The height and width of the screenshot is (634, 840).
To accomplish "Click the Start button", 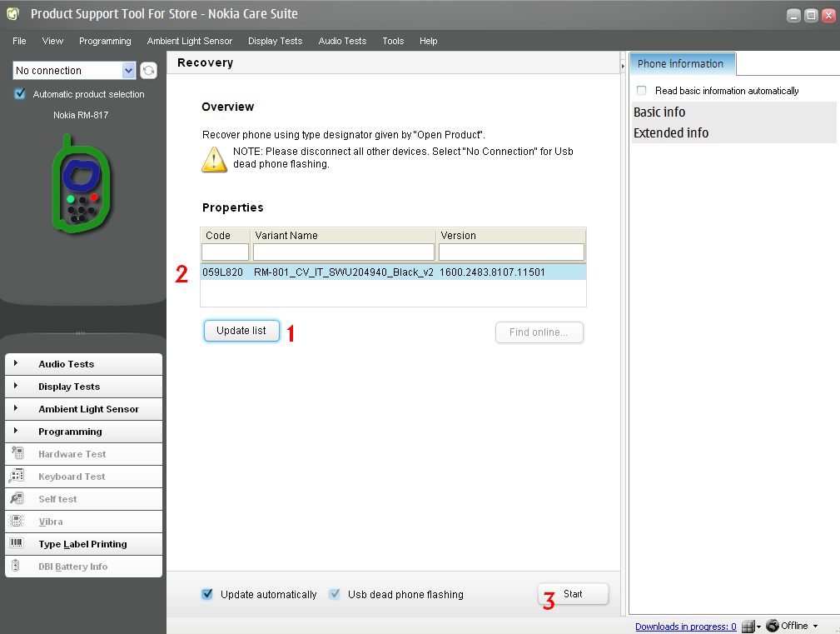I will 574,594.
